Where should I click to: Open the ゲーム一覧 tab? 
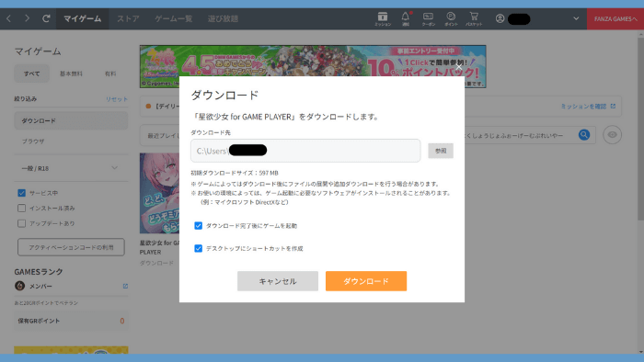pyautogui.click(x=173, y=19)
